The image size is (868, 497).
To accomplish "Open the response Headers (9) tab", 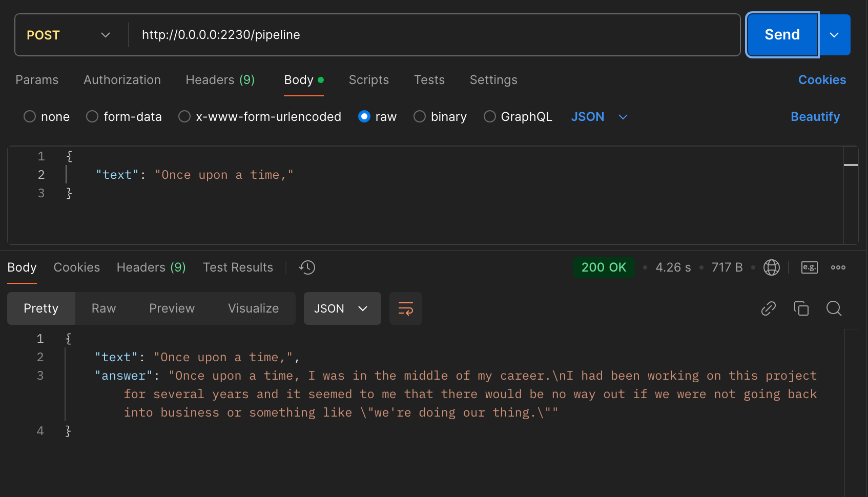I will tap(151, 267).
